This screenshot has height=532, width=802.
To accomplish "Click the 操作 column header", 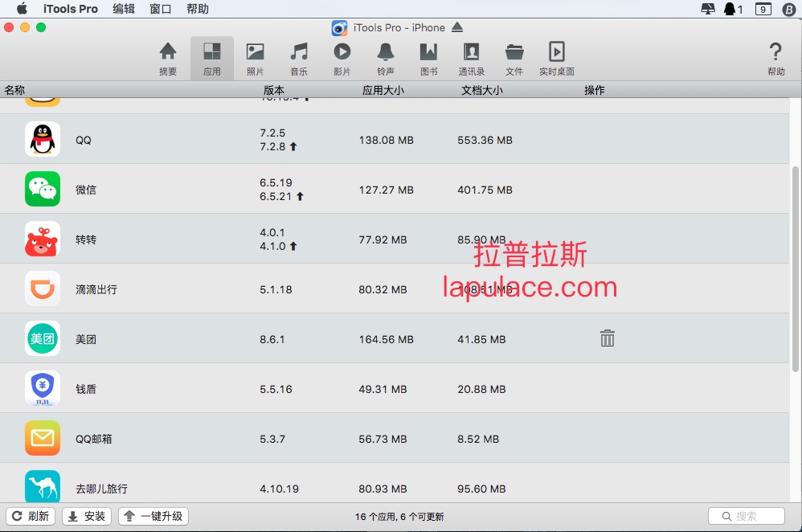I will coord(595,90).
